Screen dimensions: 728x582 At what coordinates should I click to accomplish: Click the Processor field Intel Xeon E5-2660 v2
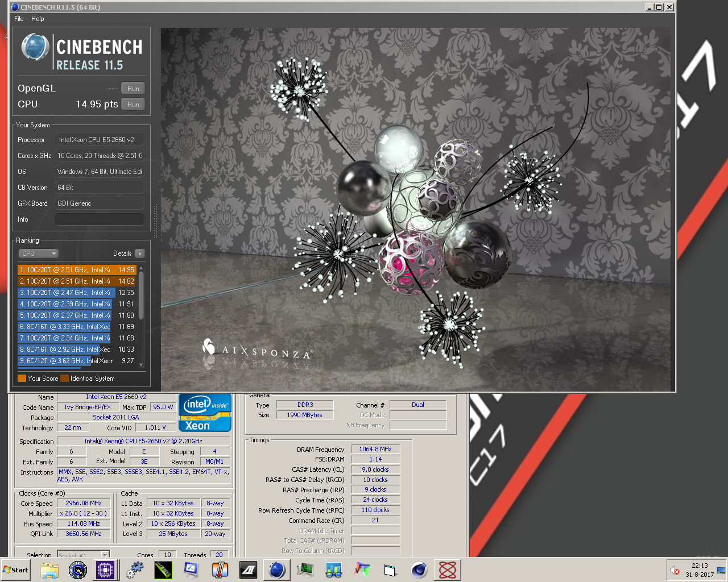pyautogui.click(x=99, y=140)
